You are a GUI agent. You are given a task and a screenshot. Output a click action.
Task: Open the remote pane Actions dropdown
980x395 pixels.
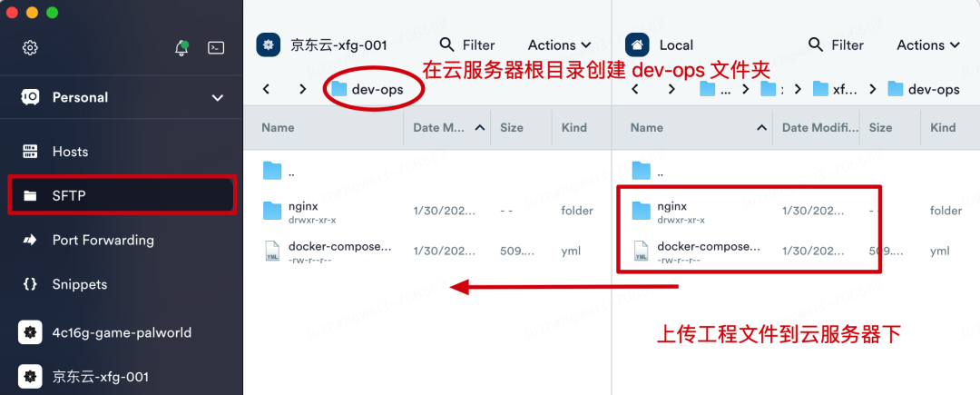click(x=559, y=45)
